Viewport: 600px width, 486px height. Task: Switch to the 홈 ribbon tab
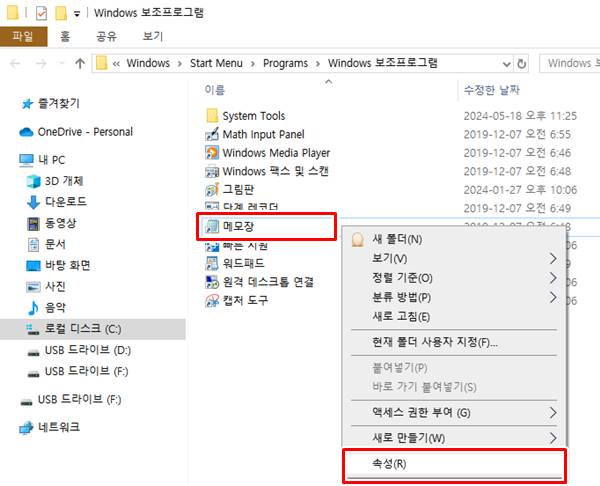coord(65,36)
